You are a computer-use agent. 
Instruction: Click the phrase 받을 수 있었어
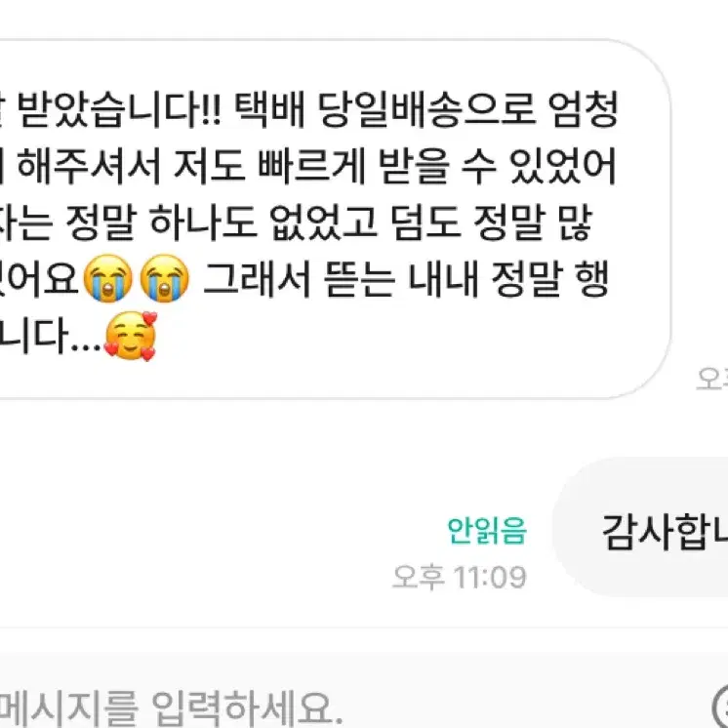click(498, 166)
